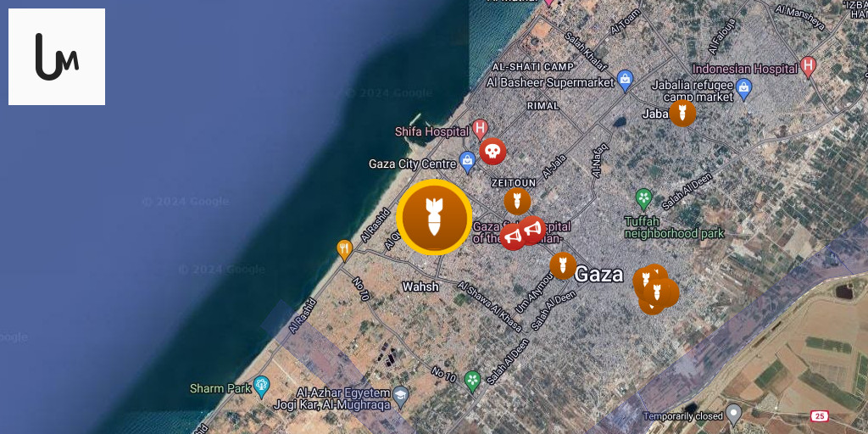
Task: Click the gray Temporarily closed pin
Action: pos(734,414)
